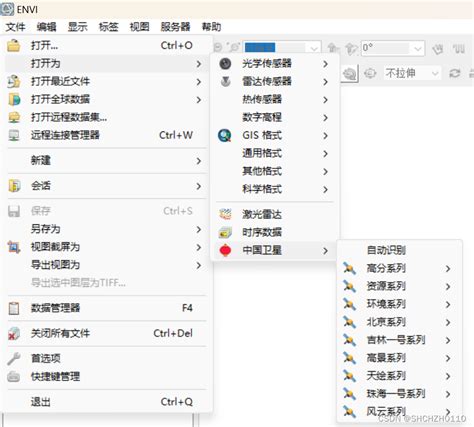Open the 视图 menu
This screenshot has height=427, width=474.
tap(139, 27)
